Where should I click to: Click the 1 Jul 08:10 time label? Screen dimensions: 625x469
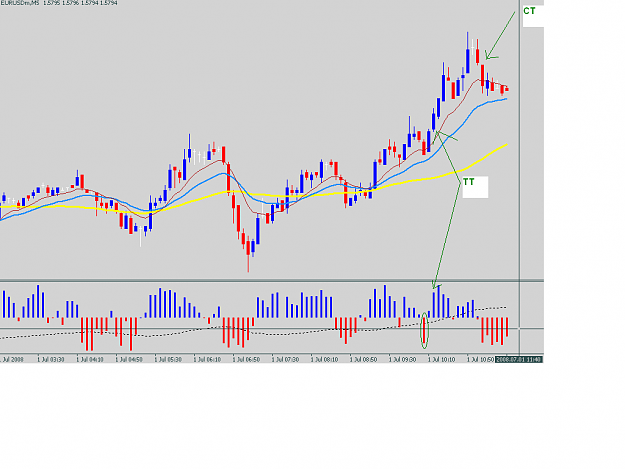click(x=324, y=359)
